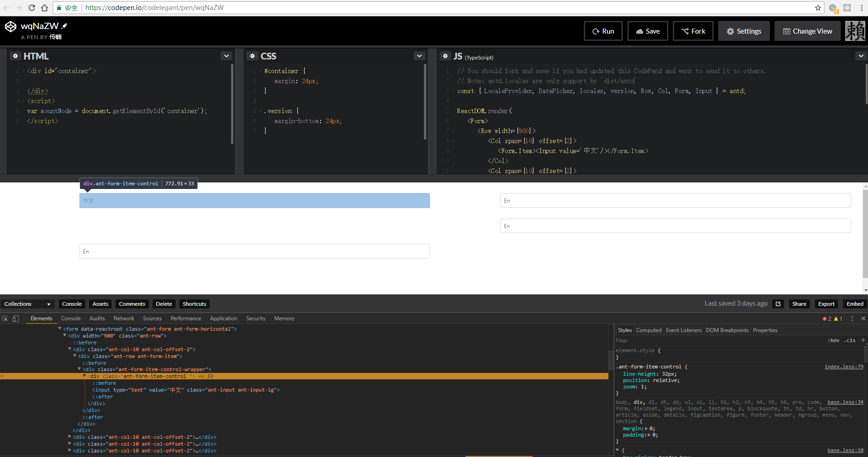Toggle the device toolbar in DevTools
Screen dimensions: 868x457
pyautogui.click(x=15, y=318)
